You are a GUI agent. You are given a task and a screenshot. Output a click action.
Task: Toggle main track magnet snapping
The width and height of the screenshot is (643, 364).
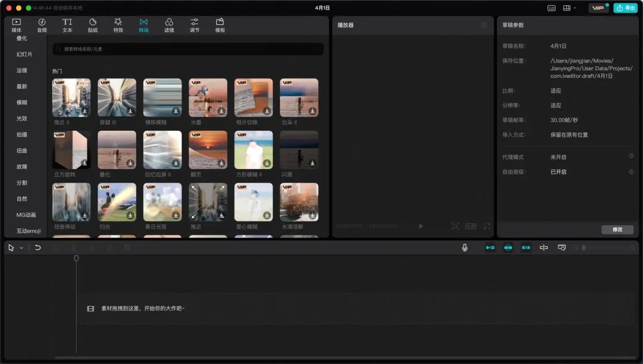coord(490,247)
